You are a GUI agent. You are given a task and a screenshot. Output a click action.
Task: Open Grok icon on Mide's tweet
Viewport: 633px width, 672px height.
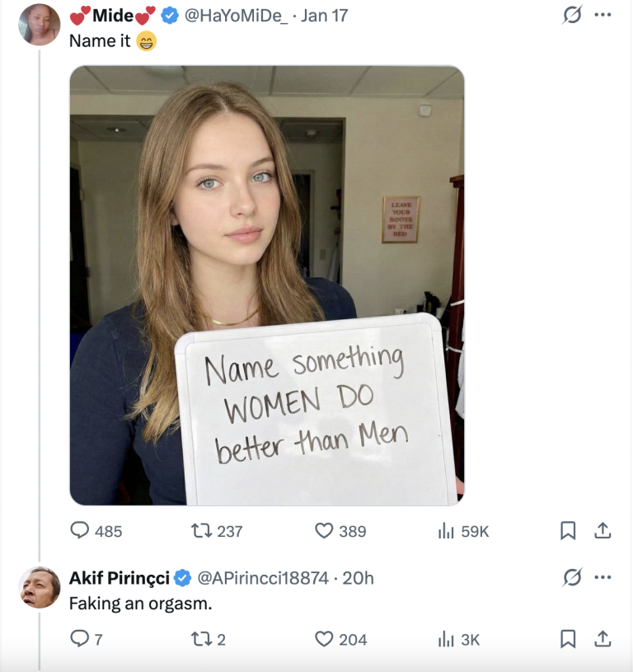click(x=572, y=15)
